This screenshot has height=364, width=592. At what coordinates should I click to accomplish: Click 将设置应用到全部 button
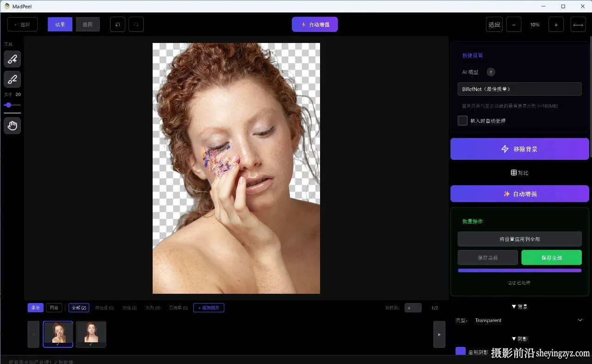click(x=520, y=239)
